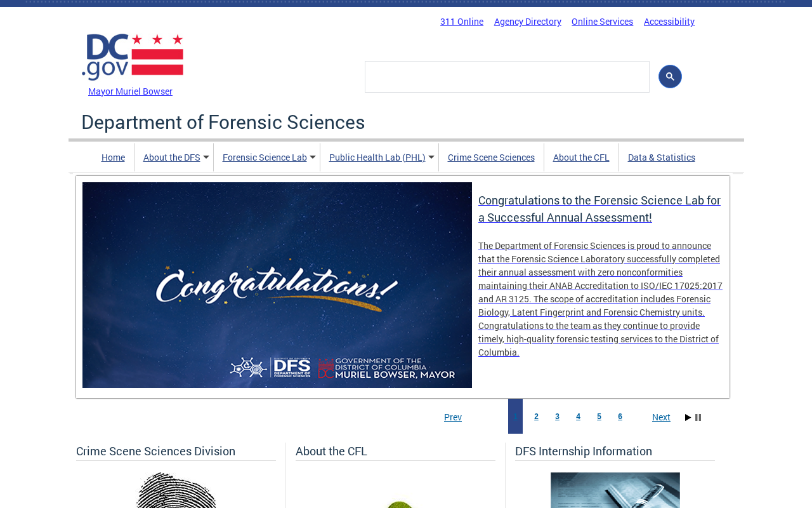Follow the Accessibility link
This screenshot has width=812, height=508.
[x=669, y=22]
